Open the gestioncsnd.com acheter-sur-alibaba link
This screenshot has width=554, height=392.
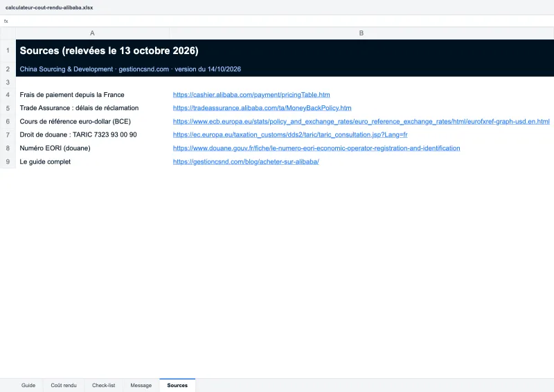tap(246, 161)
